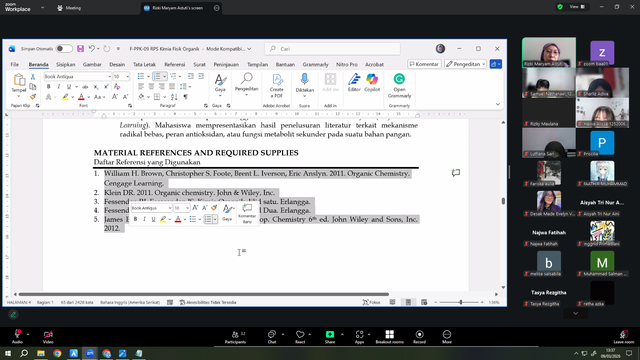Decrease indent using the ribbon icon
The height and width of the screenshot is (360, 640).
[191, 76]
